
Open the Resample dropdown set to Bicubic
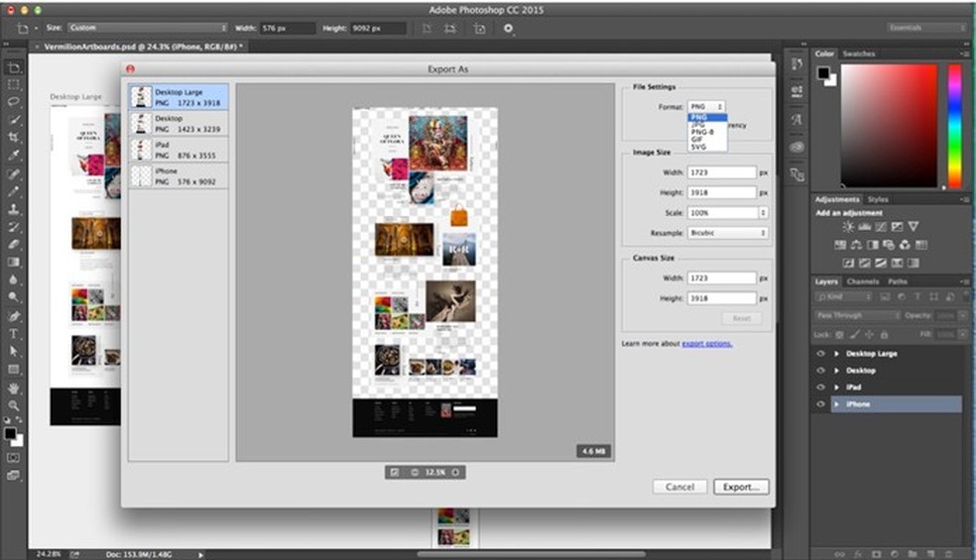(x=727, y=233)
